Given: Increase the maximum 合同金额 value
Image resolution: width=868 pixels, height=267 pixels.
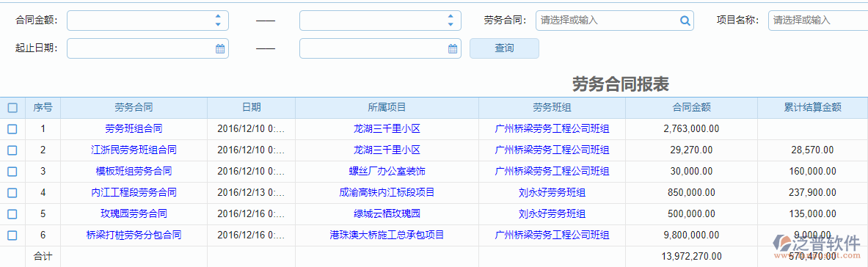Looking at the screenshot, I should [x=451, y=17].
